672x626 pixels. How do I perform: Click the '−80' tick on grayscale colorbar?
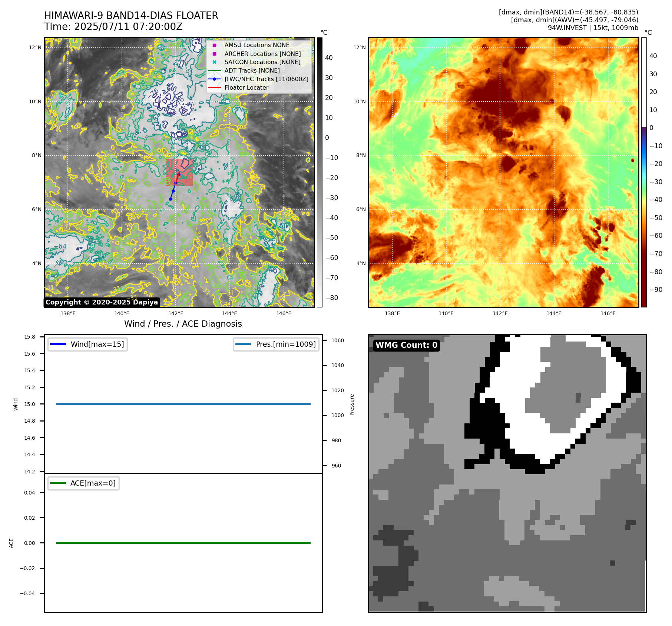click(331, 298)
